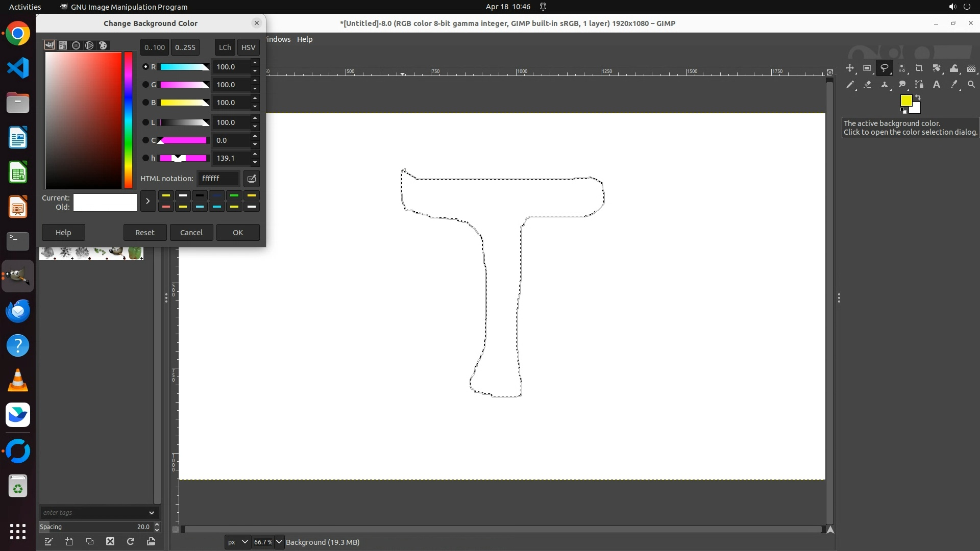Activate the Zoom magnifier tool
980x551 pixels.
(971, 85)
